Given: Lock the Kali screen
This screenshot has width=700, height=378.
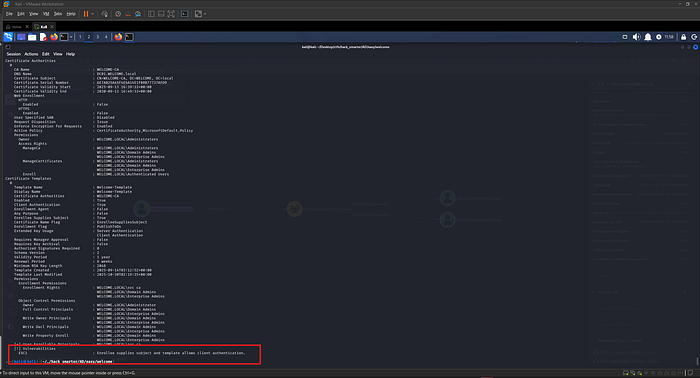Looking at the screenshot, I should pos(683,37).
